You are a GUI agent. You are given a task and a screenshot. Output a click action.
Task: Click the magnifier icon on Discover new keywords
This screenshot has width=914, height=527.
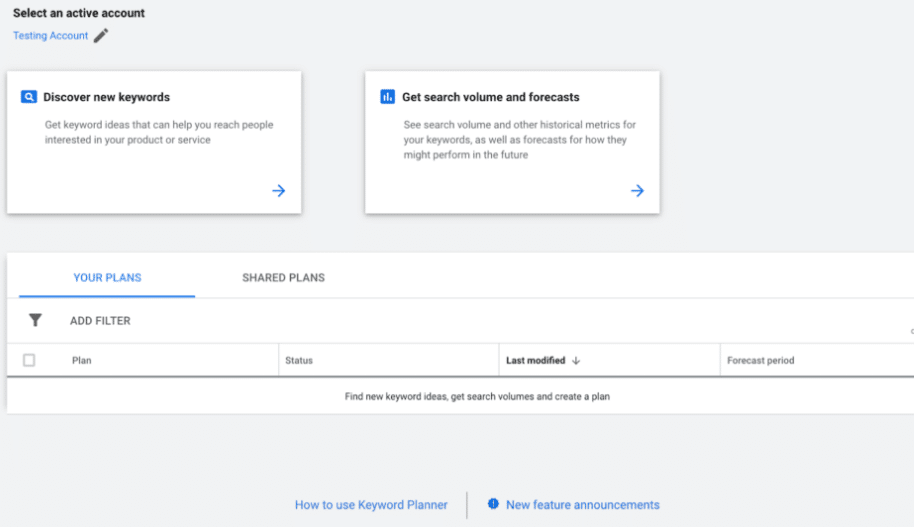tap(29, 97)
